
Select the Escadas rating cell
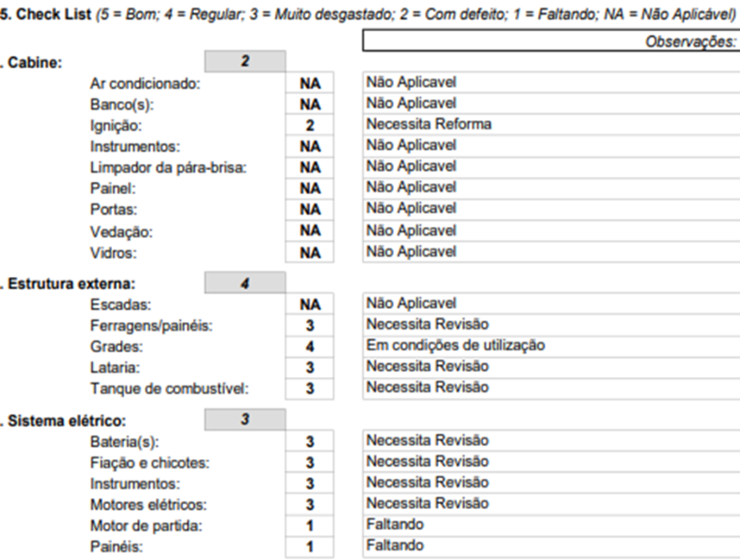[x=310, y=304]
